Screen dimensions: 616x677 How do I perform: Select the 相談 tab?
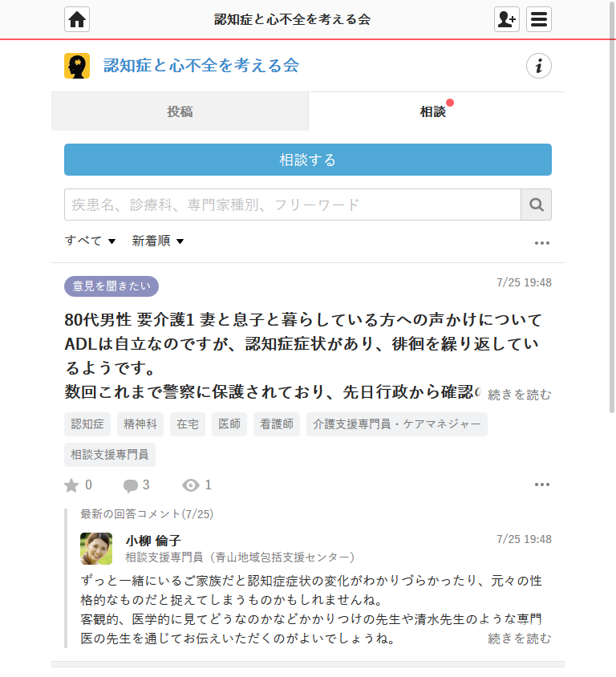tap(436, 111)
